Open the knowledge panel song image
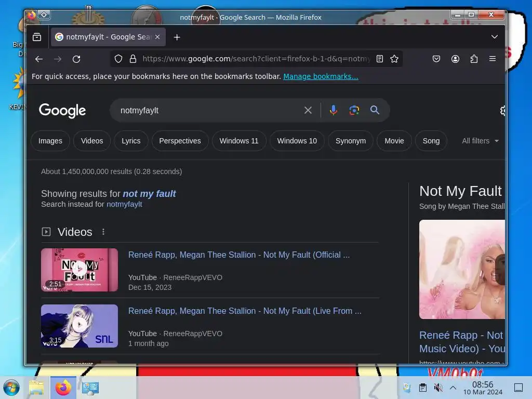This screenshot has width=532, height=399. click(462, 270)
